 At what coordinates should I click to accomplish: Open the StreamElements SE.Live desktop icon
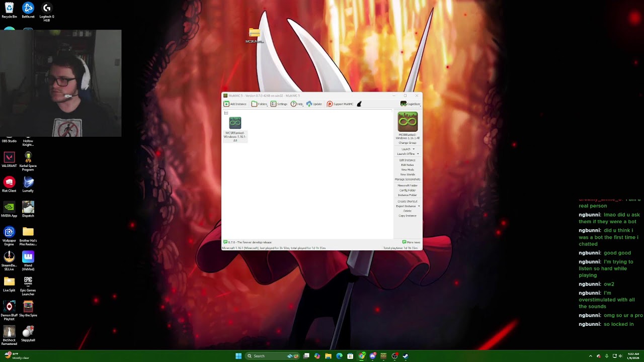click(x=9, y=261)
